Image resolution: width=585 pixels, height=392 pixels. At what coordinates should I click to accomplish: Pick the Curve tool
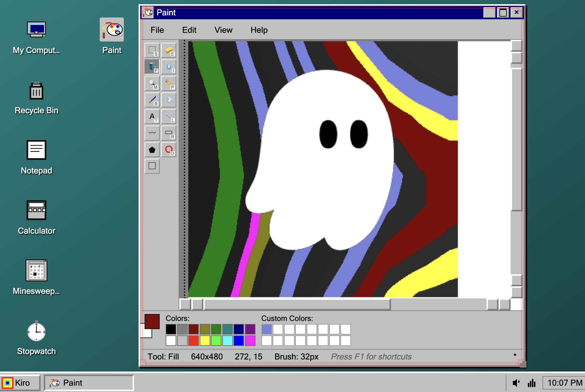pos(152,133)
